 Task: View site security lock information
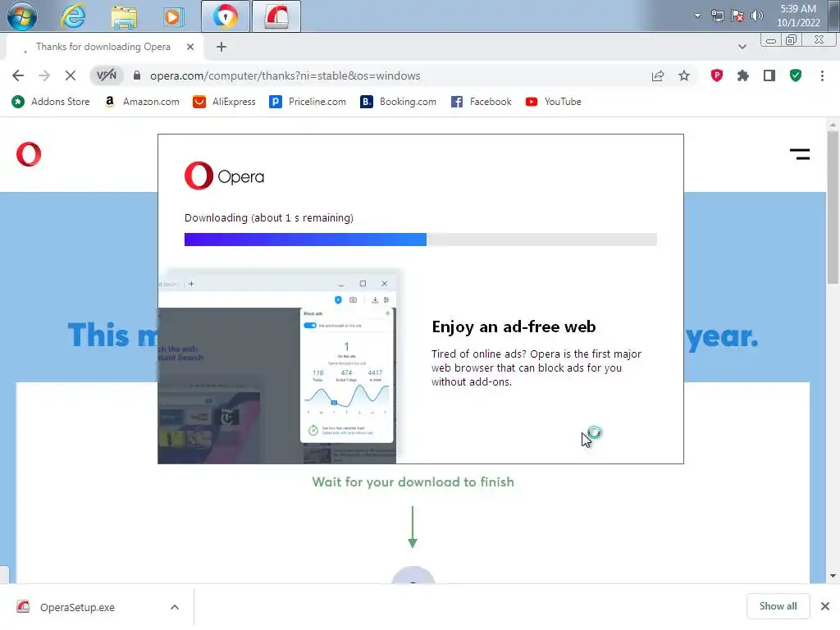pos(137,75)
